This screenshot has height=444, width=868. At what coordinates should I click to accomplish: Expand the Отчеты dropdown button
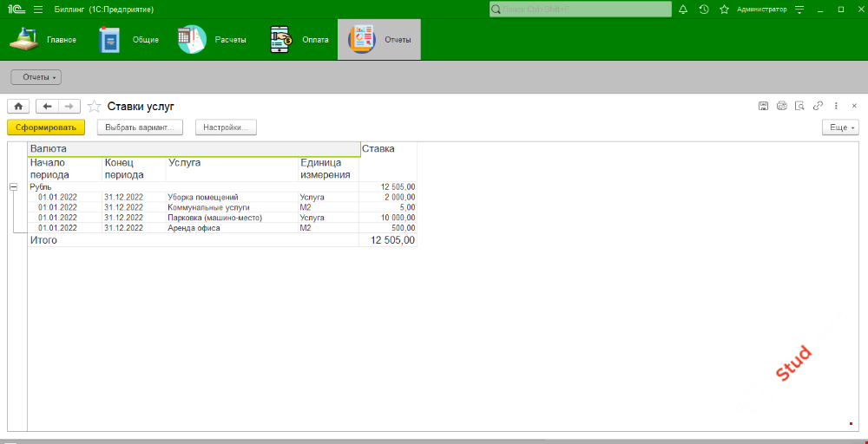click(x=40, y=77)
